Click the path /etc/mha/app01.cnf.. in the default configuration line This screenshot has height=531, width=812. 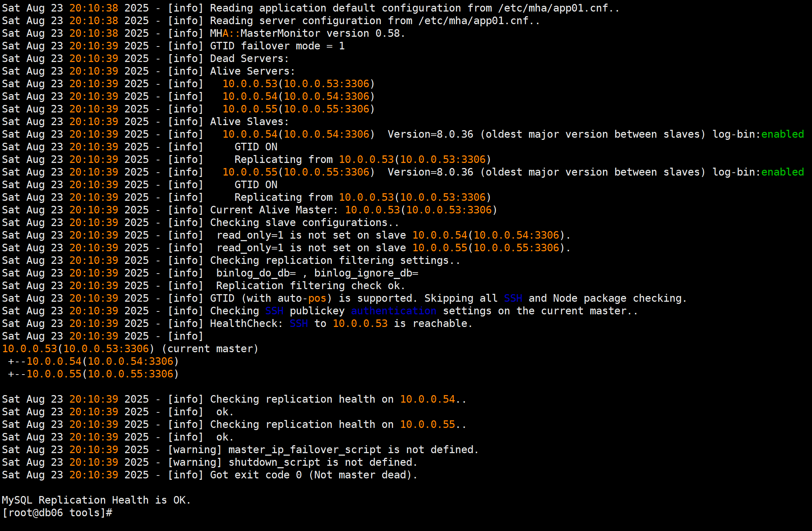(x=559, y=8)
